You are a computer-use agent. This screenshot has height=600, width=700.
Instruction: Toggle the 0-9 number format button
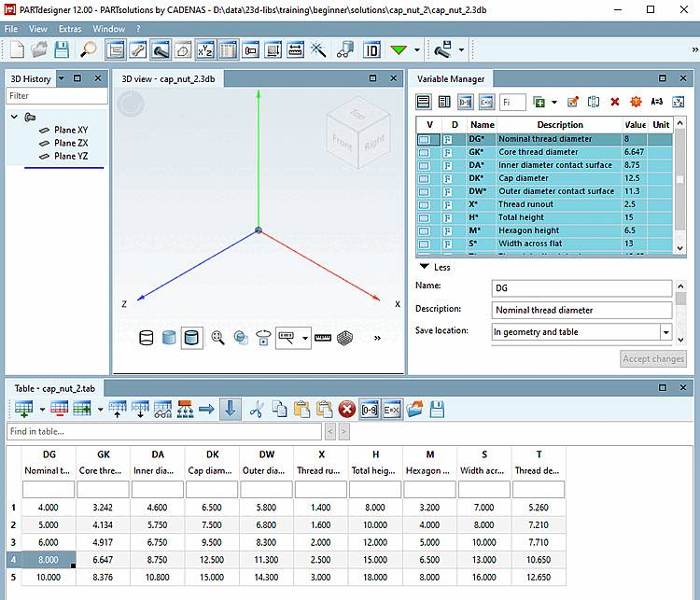click(370, 409)
